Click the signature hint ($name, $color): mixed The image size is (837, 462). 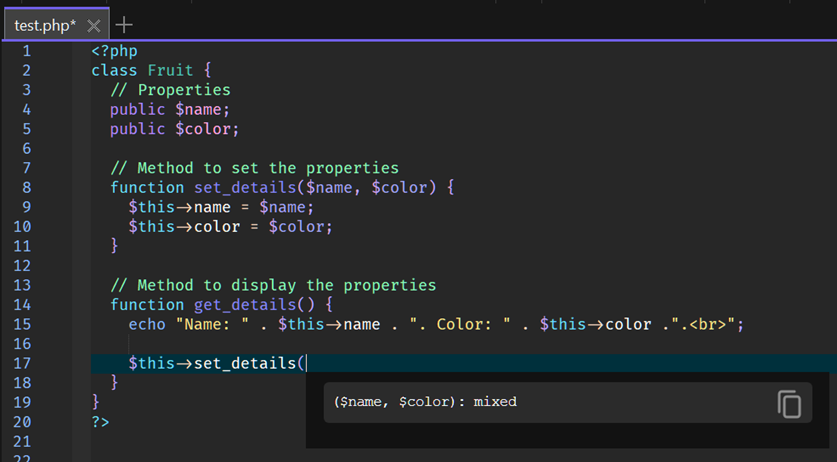(x=425, y=402)
